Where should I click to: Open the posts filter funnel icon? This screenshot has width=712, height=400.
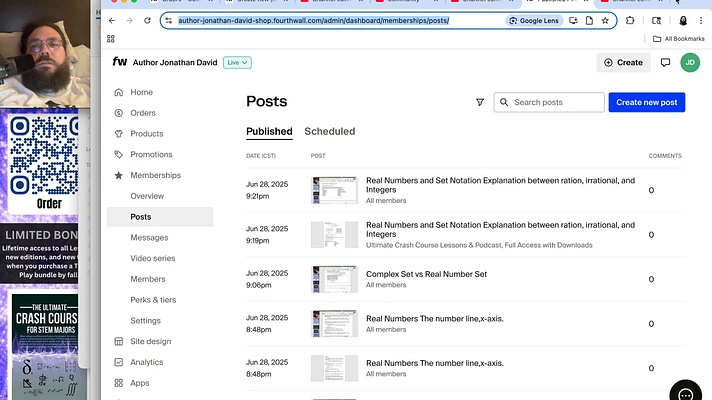click(480, 102)
